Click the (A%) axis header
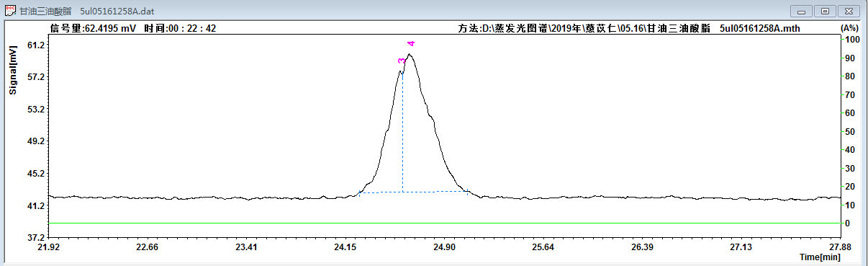868x266 pixels. pos(849,28)
